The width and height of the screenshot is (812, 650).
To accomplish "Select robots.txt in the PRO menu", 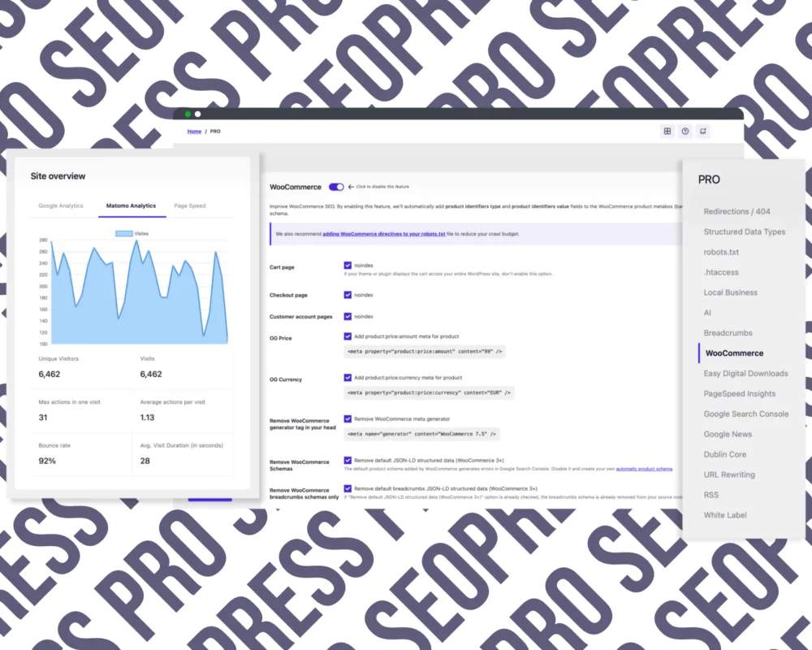I will tap(721, 252).
